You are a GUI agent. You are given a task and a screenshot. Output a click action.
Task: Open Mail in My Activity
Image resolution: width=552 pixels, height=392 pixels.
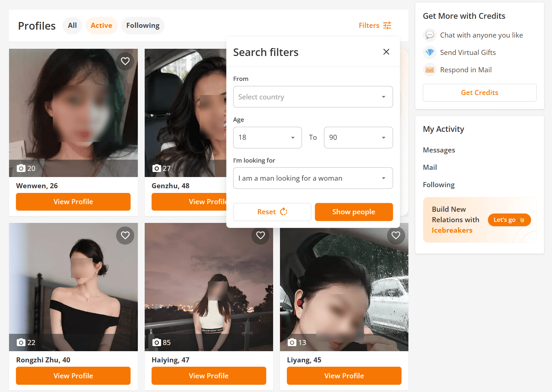pyautogui.click(x=430, y=167)
